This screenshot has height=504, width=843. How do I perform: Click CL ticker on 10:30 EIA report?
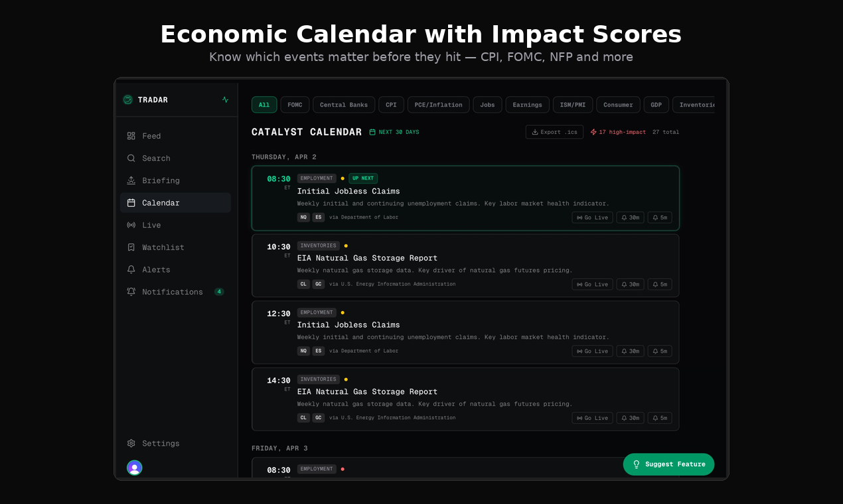click(x=303, y=284)
